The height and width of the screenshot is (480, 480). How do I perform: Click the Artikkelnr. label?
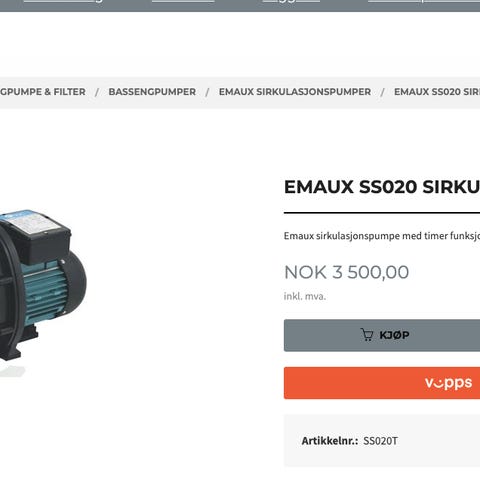tap(330, 441)
